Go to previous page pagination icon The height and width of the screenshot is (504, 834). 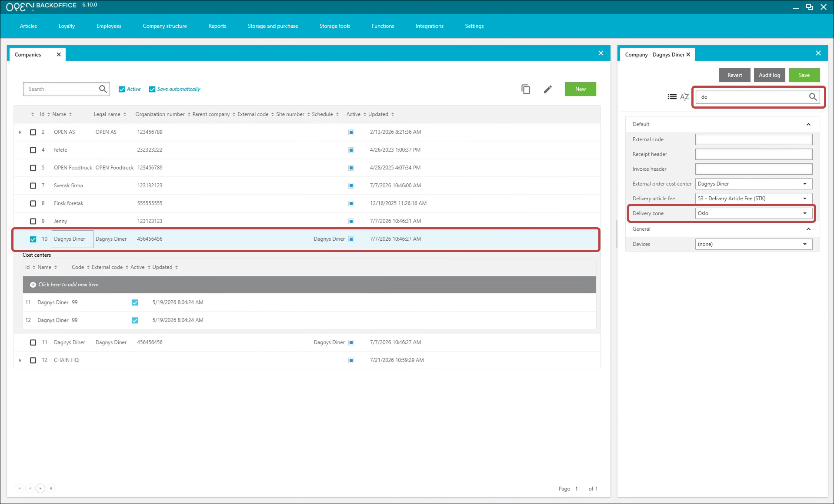30,488
